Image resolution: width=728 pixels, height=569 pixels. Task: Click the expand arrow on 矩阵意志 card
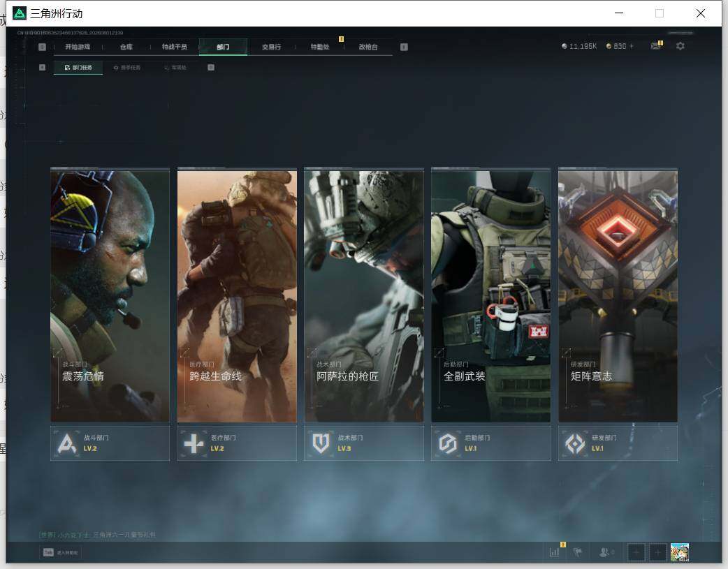tap(566, 353)
